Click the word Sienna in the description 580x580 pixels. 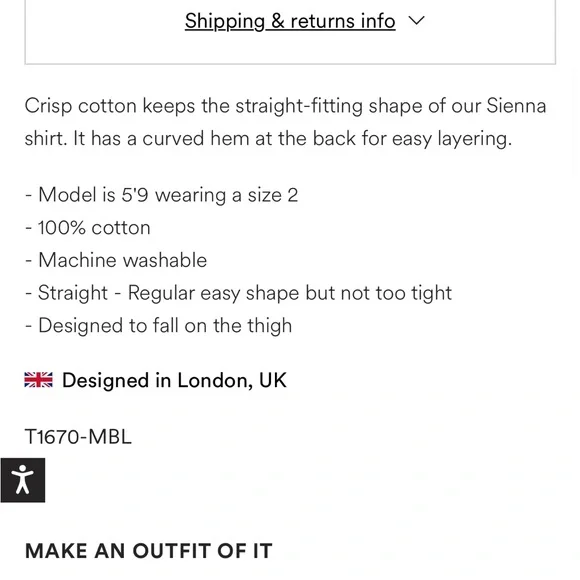pos(516,105)
